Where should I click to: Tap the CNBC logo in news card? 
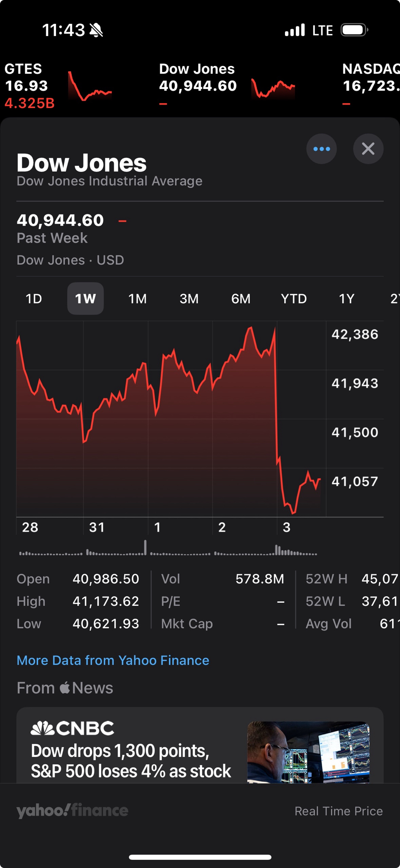72,728
